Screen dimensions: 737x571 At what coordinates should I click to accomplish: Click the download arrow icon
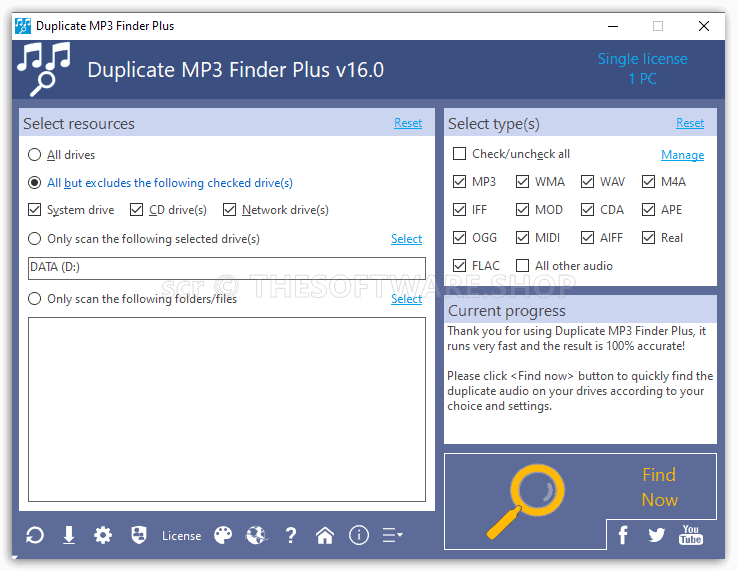point(69,535)
